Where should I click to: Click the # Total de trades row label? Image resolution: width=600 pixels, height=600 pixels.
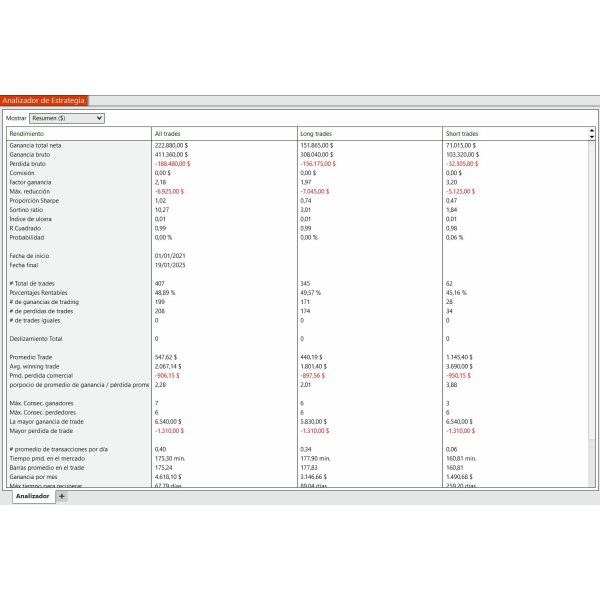tap(31, 284)
